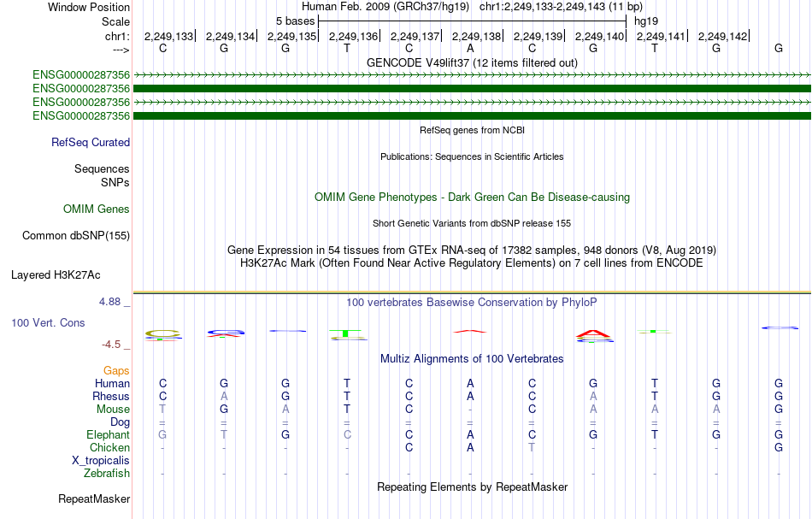This screenshot has width=812, height=519.
Task: Open the GTEx Gene Expression track title
Action: [x=472, y=251]
